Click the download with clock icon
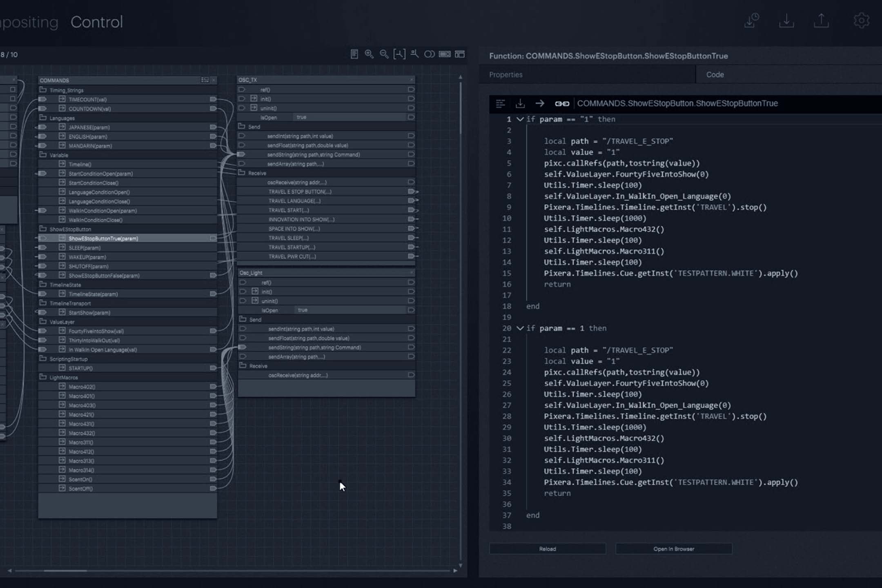Screen dimensions: 882x588 click(x=751, y=20)
